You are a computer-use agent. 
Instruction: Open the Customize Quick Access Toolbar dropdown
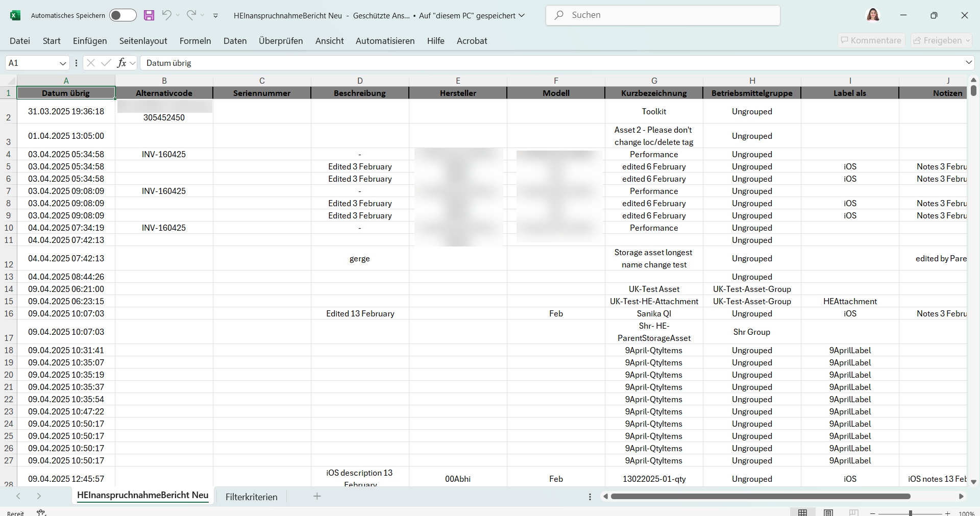[x=215, y=16]
